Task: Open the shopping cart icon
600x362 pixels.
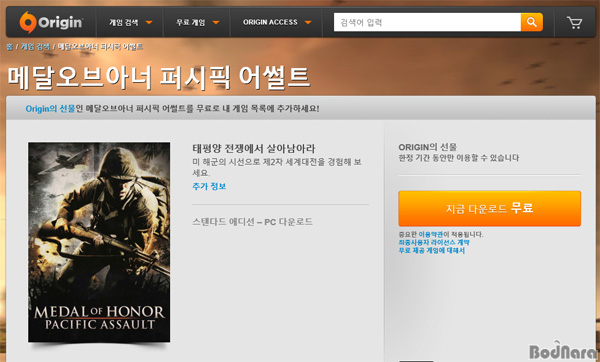Action: pyautogui.click(x=574, y=22)
